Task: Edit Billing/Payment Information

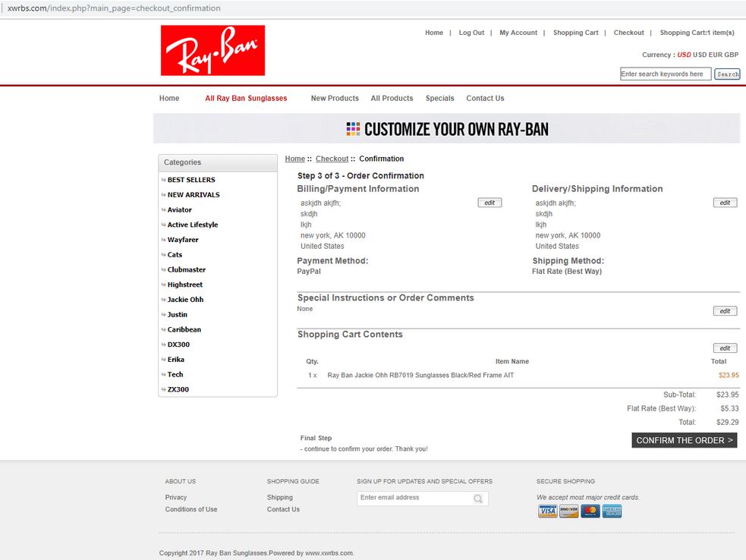Action: click(x=489, y=203)
